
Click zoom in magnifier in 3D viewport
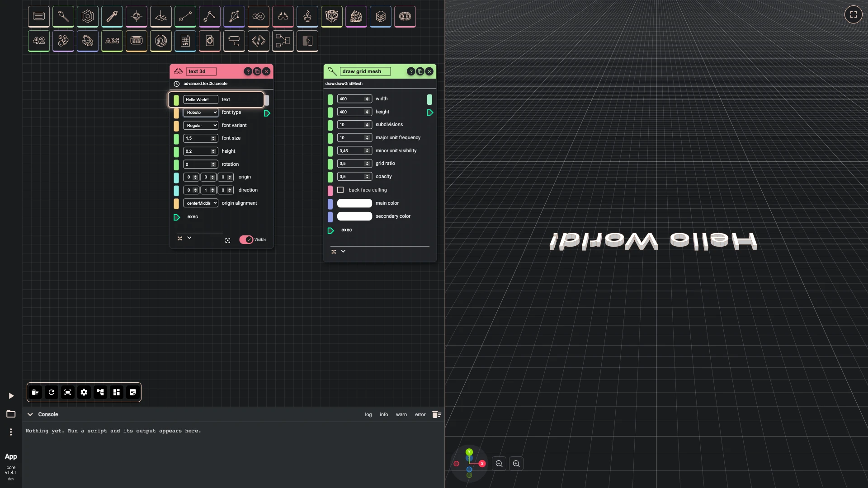tap(516, 464)
